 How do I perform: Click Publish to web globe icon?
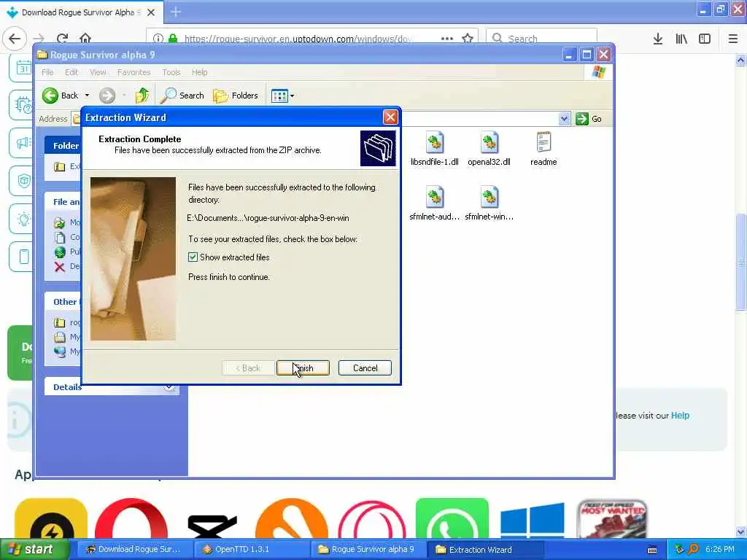[x=60, y=252]
